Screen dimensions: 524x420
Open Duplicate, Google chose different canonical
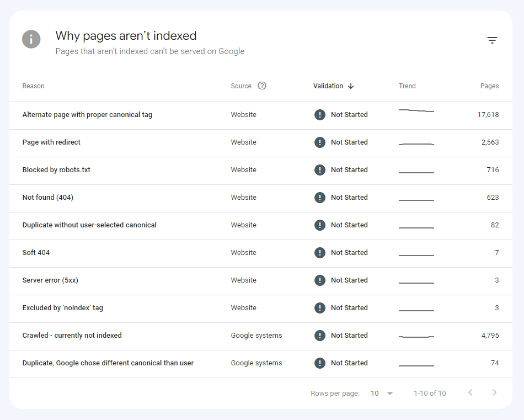click(x=108, y=363)
